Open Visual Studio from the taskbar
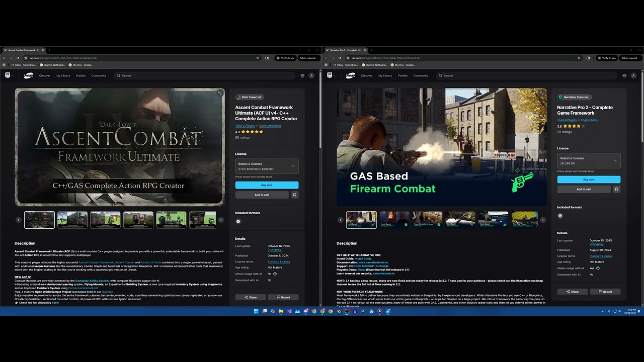 [x=289, y=311]
